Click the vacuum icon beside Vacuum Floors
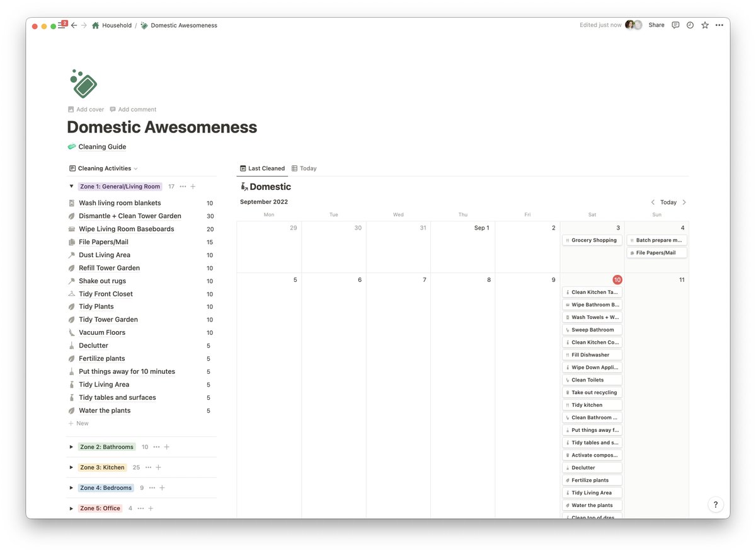This screenshot has width=756, height=553. [72, 332]
